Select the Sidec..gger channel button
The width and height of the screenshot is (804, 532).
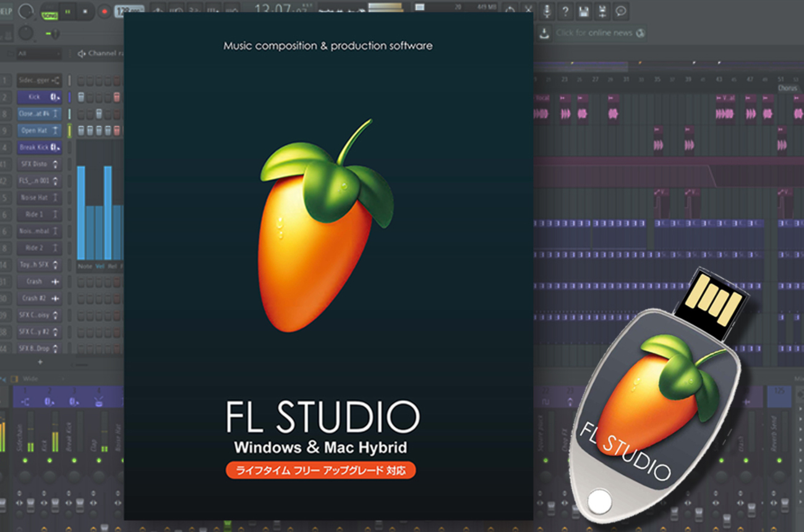[x=40, y=80]
